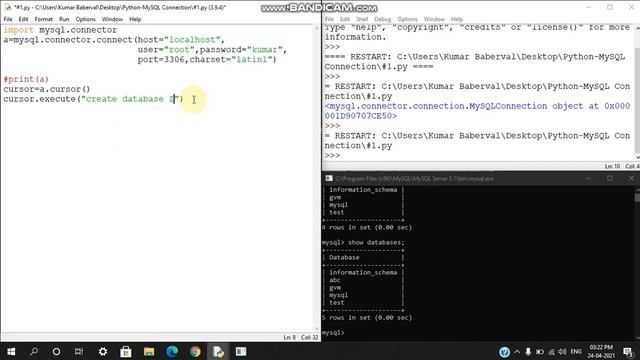Open Edit menu in the #1.py editor

point(23,19)
